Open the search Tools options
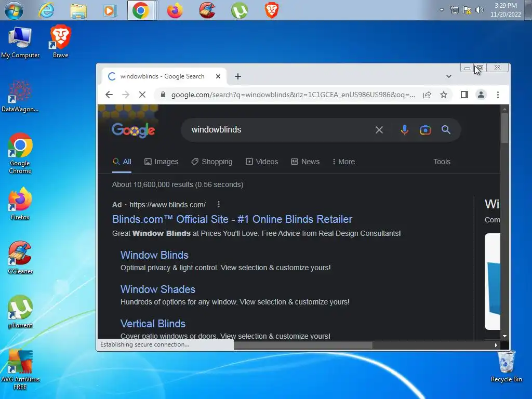Image resolution: width=532 pixels, height=399 pixels. 442,162
